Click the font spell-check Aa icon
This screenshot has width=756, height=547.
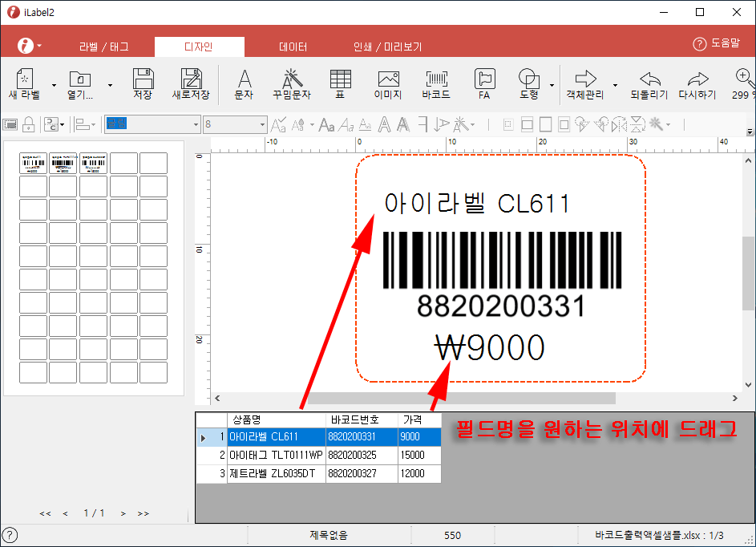coord(278,125)
